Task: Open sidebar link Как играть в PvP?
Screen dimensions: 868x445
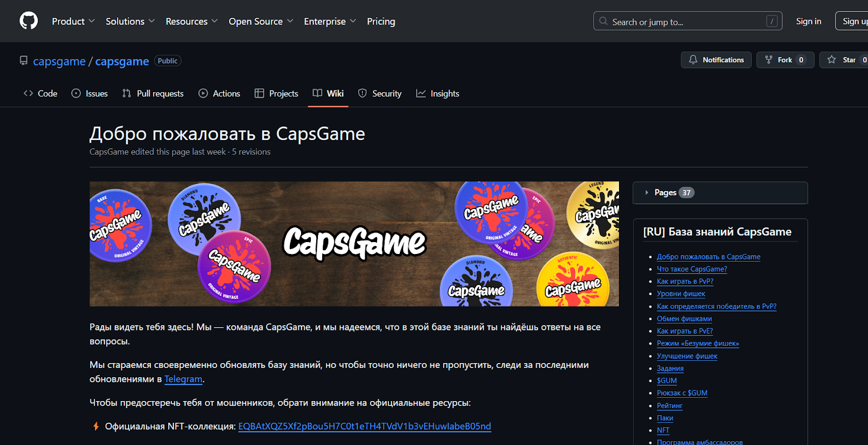Action: 685,282
